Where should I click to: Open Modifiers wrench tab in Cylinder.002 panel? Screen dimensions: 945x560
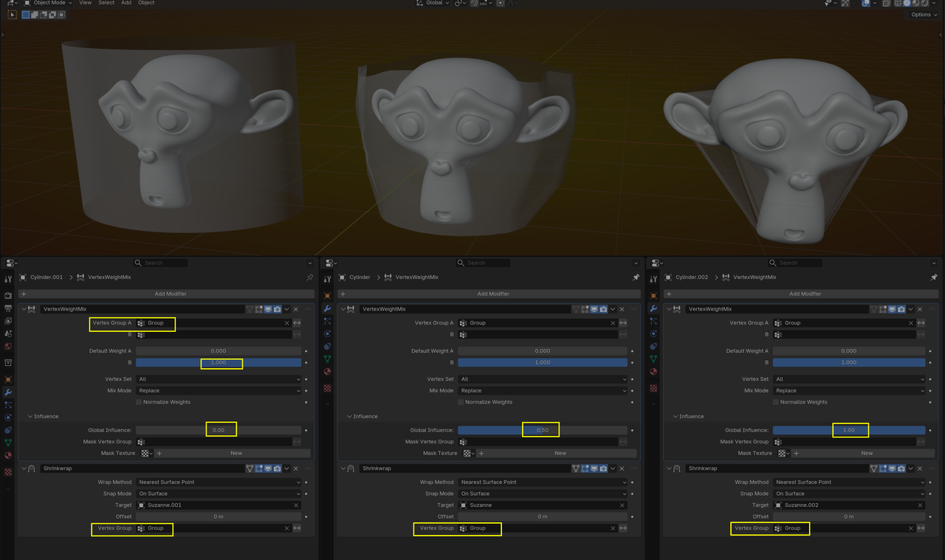[654, 308]
